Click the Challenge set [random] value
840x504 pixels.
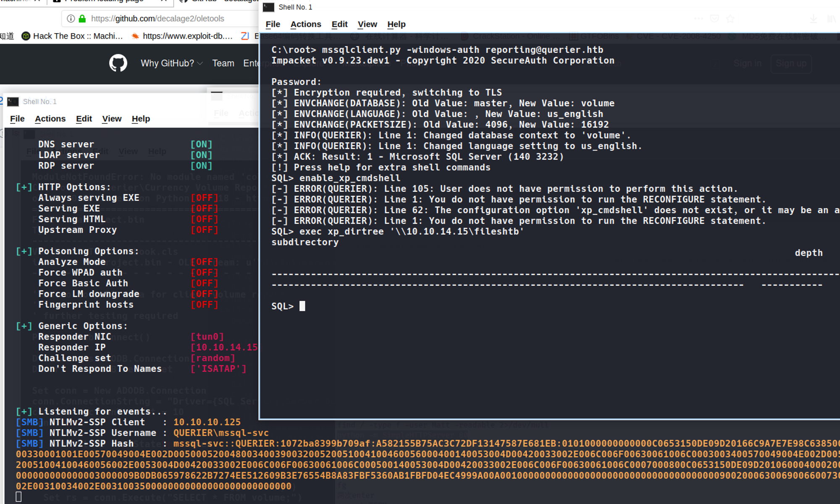tap(213, 358)
